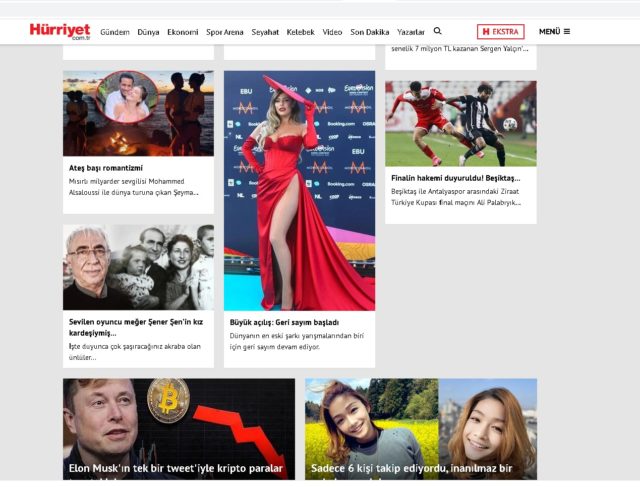
Task: Read 'Finalin hakemi duyuruldu' article
Action: 455,178
